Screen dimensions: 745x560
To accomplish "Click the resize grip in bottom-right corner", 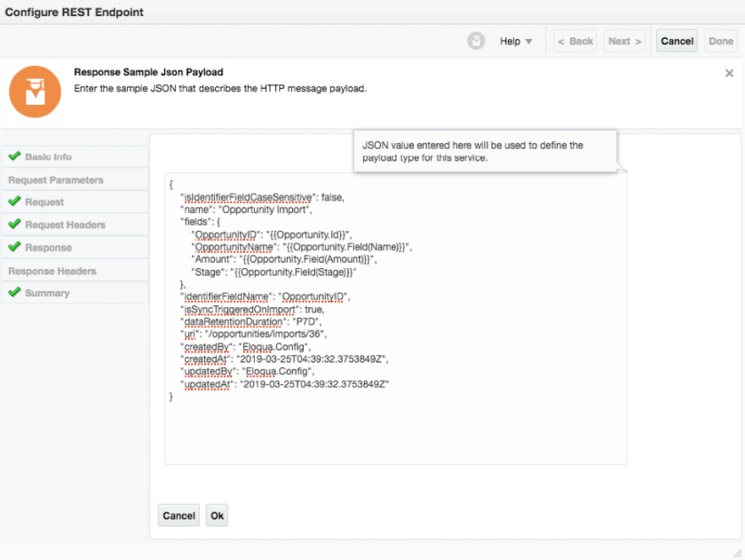I will (736, 552).
